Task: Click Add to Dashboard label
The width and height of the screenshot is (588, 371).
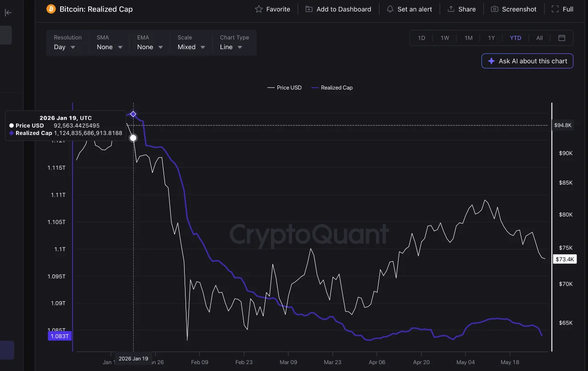Action: (344, 9)
